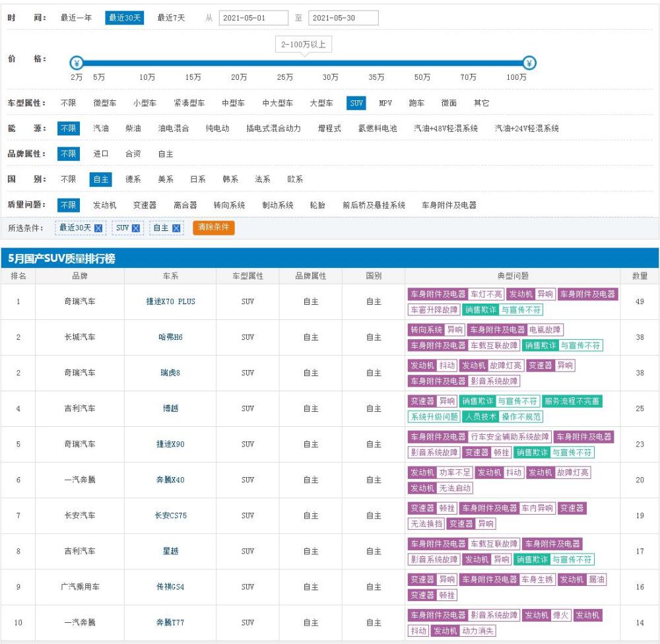The height and width of the screenshot is (644, 660).
Task: Open the 哈弗H6 series link
Action: tap(170, 337)
